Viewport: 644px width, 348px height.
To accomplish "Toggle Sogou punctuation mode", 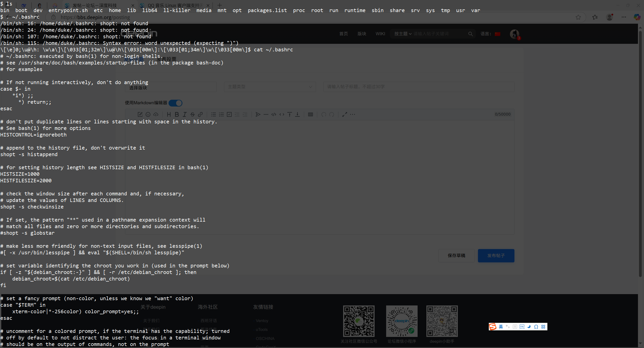I will pos(508,327).
